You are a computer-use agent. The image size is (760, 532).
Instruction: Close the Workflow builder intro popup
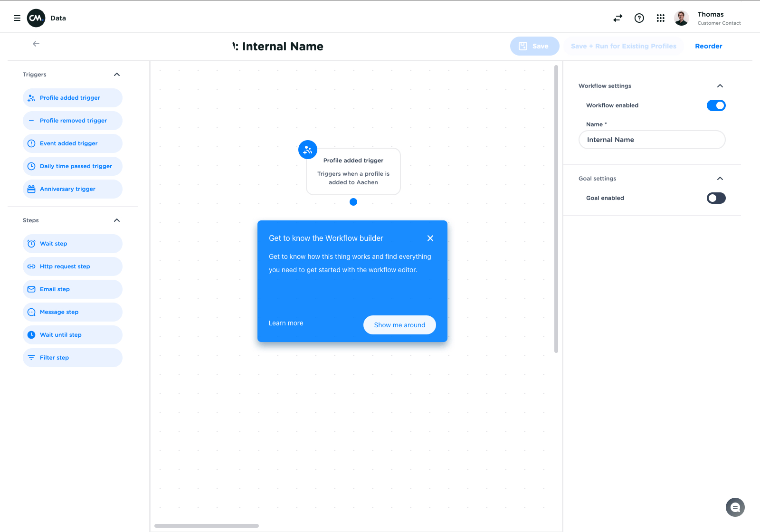click(430, 238)
